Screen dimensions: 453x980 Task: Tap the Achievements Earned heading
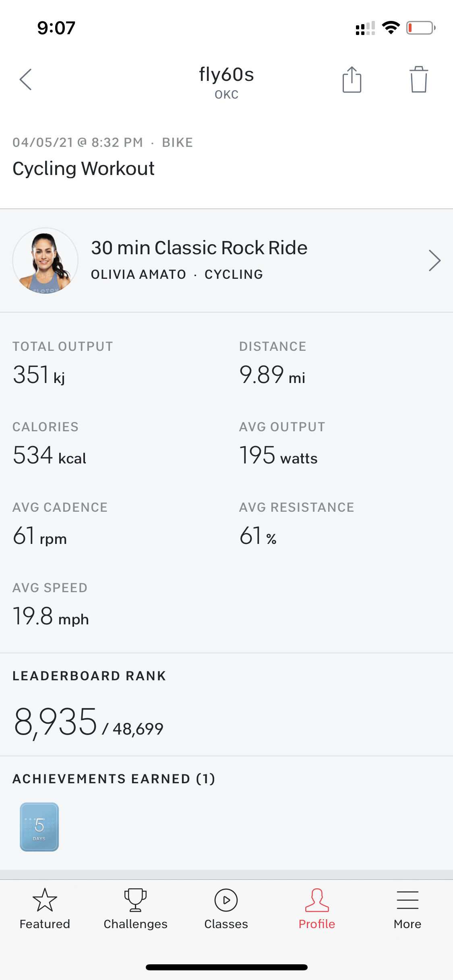point(114,779)
